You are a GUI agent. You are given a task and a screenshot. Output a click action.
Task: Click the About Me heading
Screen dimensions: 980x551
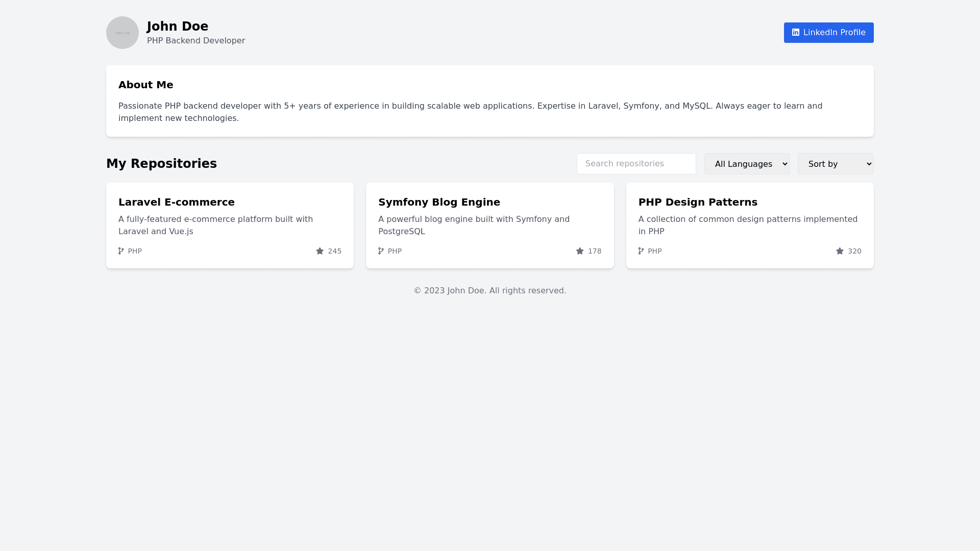[x=146, y=85]
